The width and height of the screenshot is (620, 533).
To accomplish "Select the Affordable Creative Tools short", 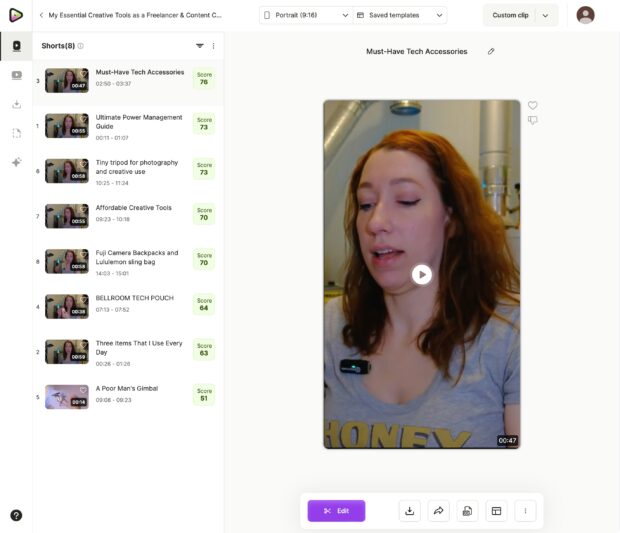I will coord(128,216).
